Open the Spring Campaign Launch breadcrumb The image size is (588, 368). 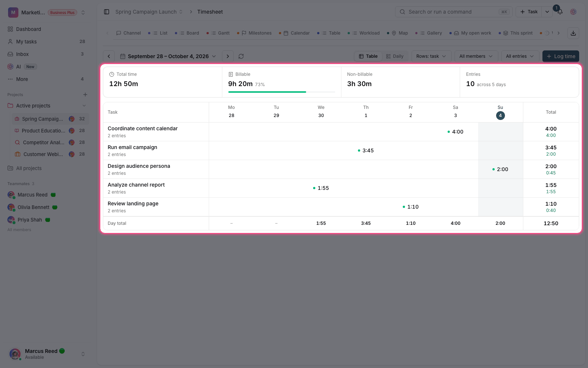click(149, 12)
